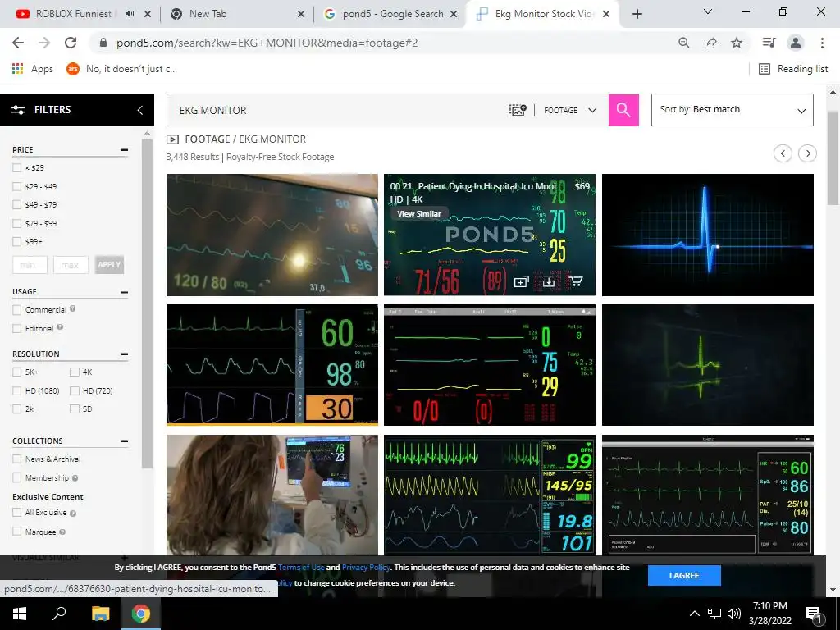840x630 pixels.
Task: Collapse the PRICE filter section
Action: click(125, 150)
